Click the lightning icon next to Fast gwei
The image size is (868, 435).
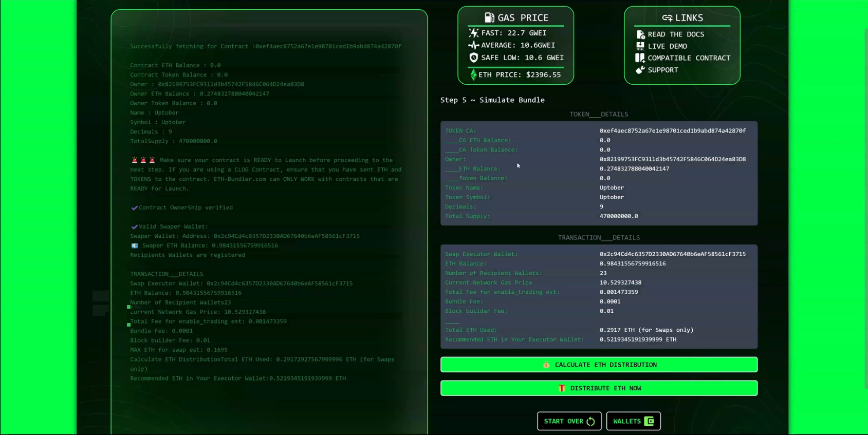click(473, 33)
